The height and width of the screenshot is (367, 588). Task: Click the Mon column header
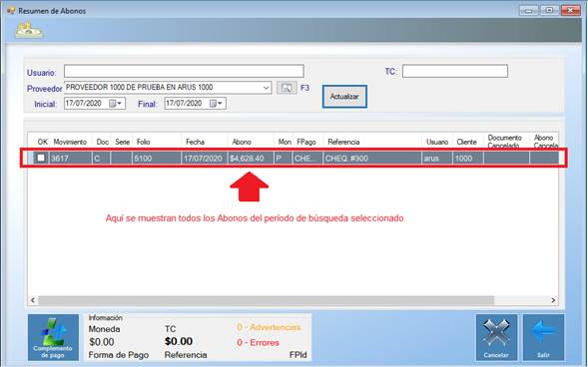click(x=285, y=142)
